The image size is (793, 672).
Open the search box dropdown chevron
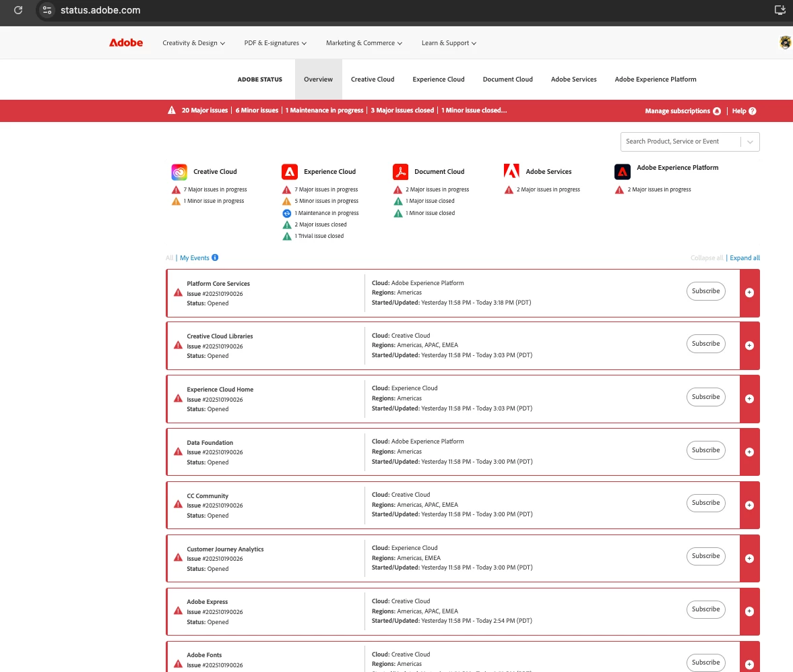pos(750,142)
